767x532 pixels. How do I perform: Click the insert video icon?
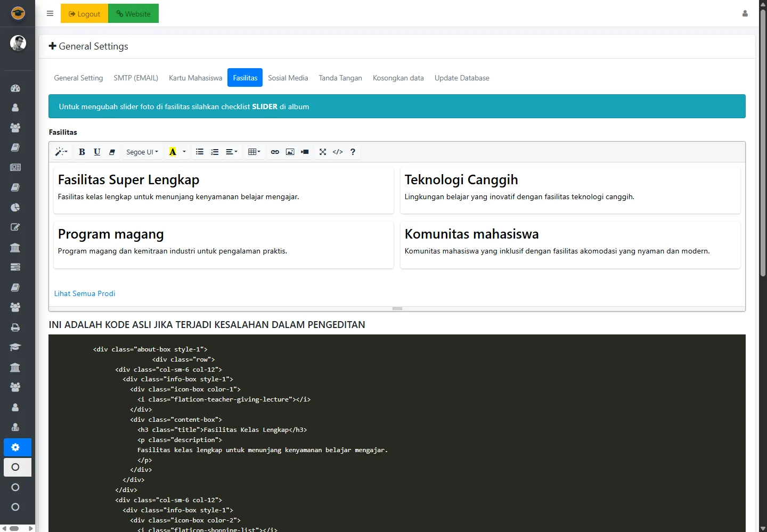click(x=305, y=152)
